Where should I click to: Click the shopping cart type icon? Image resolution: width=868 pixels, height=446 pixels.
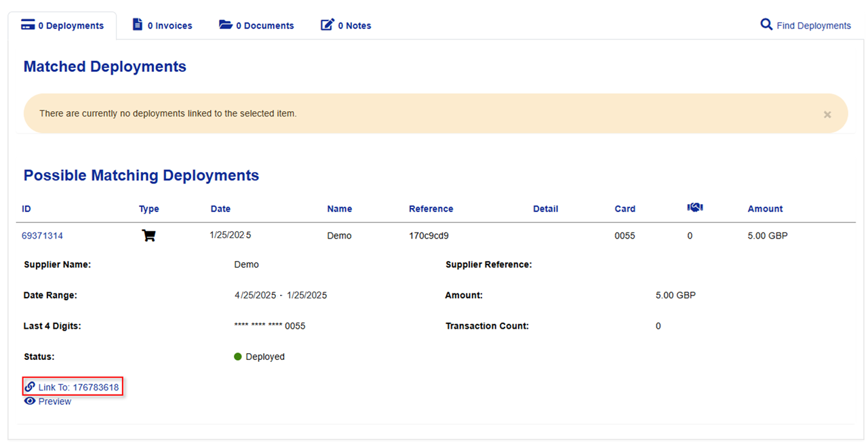pyautogui.click(x=149, y=235)
